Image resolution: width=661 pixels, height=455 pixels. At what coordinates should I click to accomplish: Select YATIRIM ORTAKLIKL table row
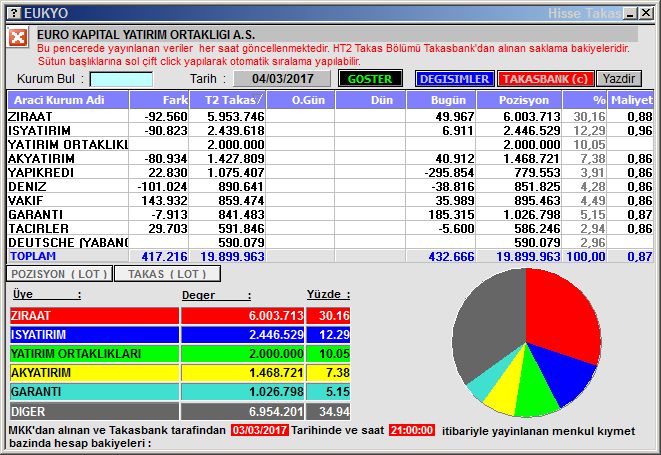pyautogui.click(x=330, y=145)
